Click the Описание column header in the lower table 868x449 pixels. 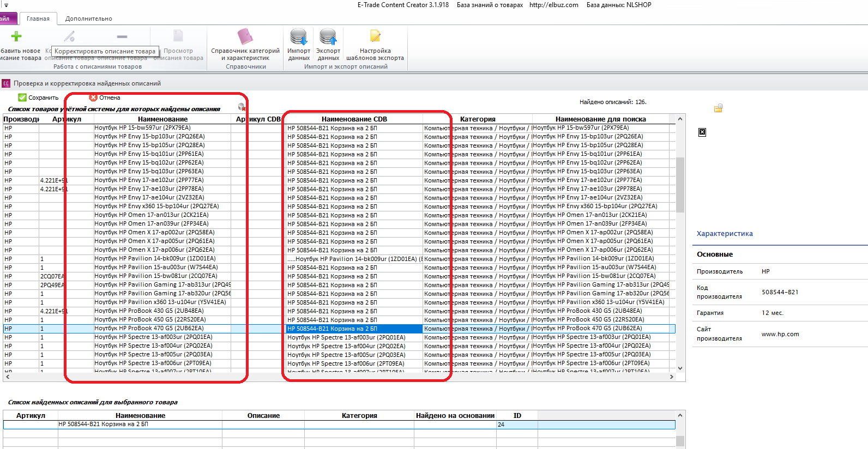263,415
